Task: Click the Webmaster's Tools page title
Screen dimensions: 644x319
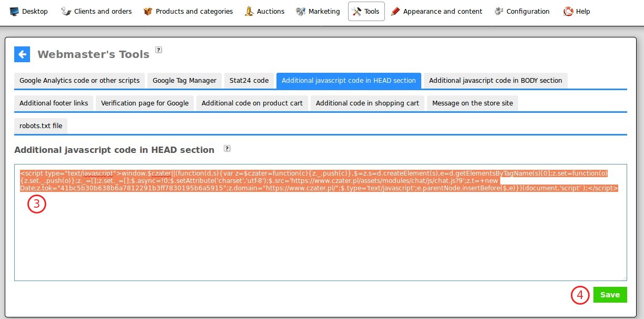Action: coord(94,54)
